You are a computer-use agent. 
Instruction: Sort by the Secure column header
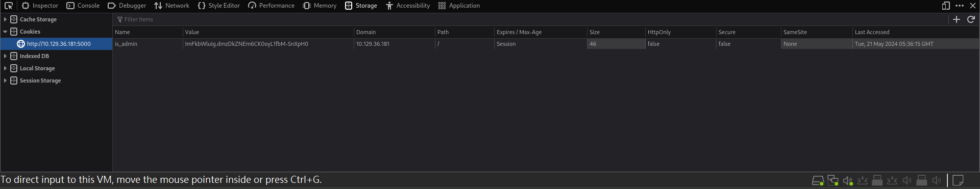[x=748, y=32]
